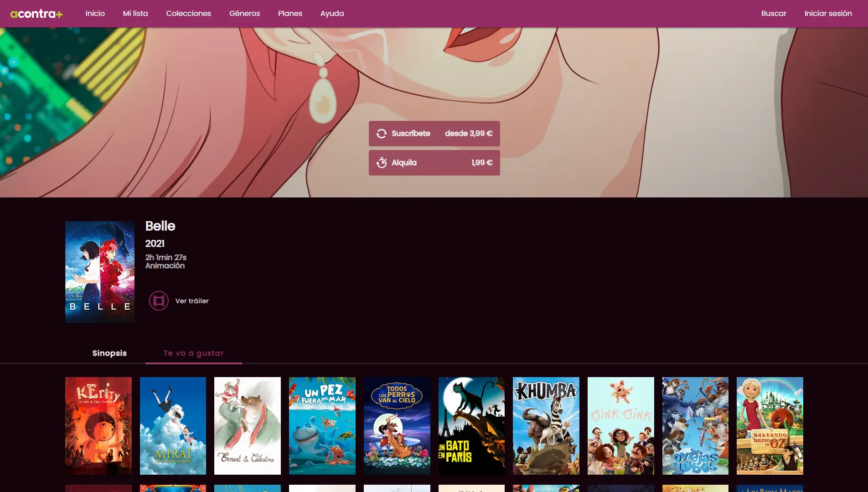Click Alquila 1,99 € button
The height and width of the screenshot is (492, 868).
tap(434, 163)
